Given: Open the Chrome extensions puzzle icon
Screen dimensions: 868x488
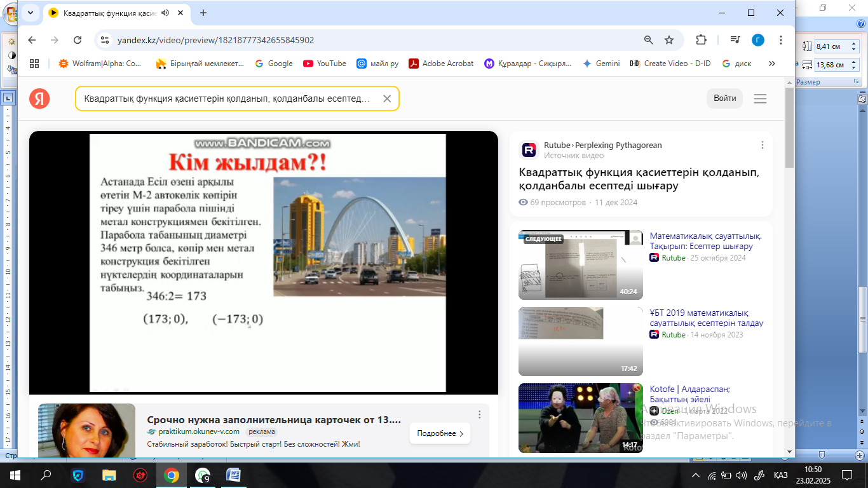Looking at the screenshot, I should point(701,40).
